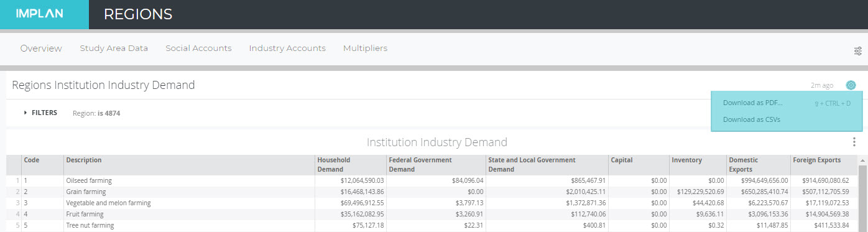Click the value $994,649,656.00
Image resolution: width=868 pixels, height=232 pixels.
pos(764,180)
